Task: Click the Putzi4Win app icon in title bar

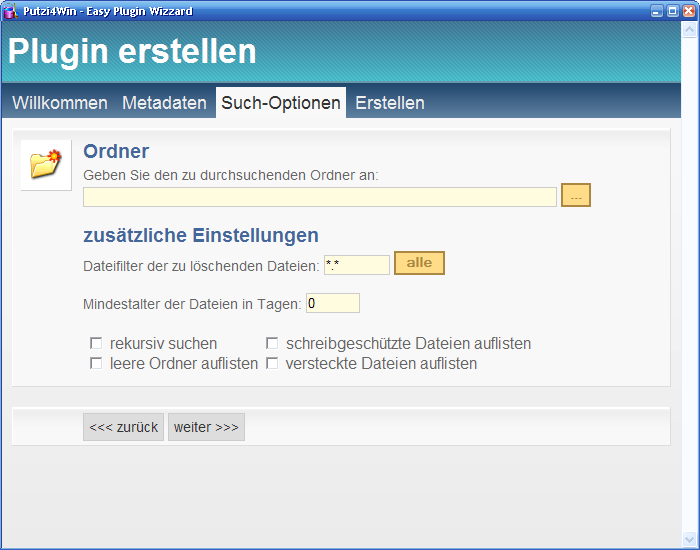Action: (10, 11)
